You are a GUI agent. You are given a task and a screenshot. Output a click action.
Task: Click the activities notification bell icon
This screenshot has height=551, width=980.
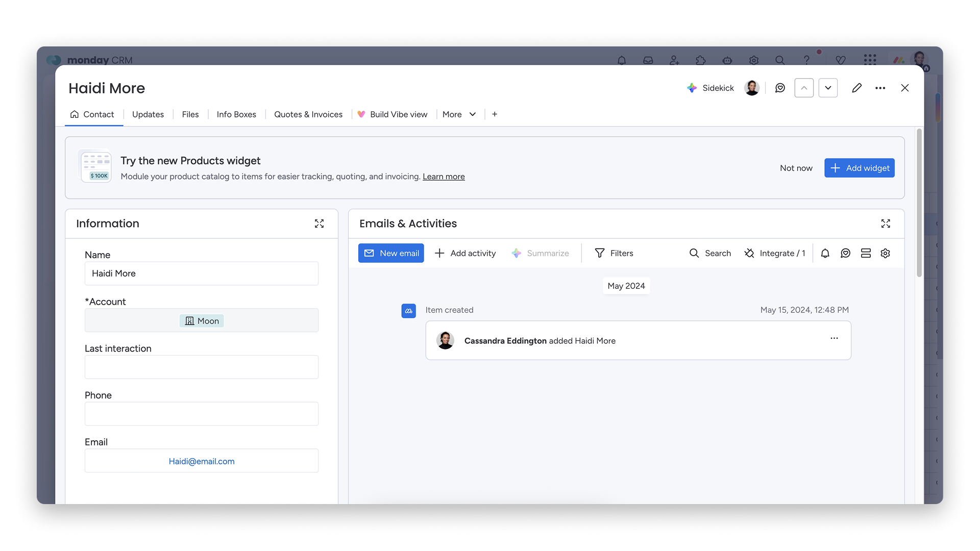(x=825, y=253)
